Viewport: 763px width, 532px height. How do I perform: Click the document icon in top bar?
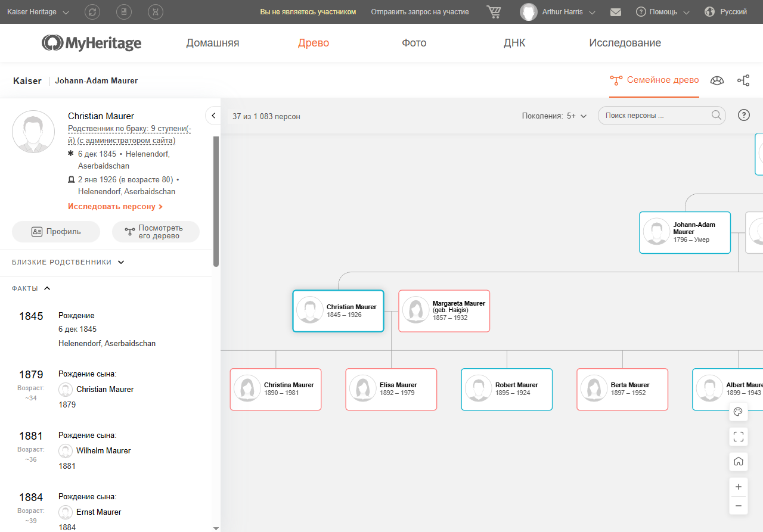pos(124,12)
